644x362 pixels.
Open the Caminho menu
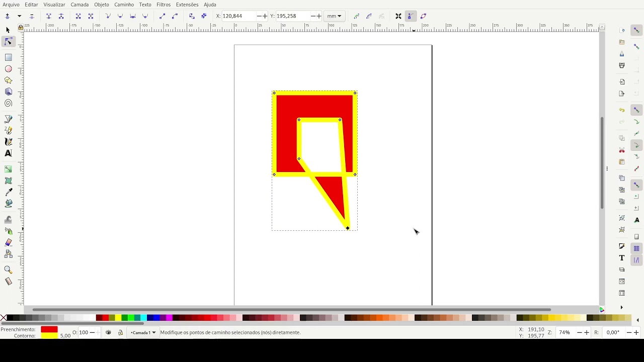click(x=124, y=5)
